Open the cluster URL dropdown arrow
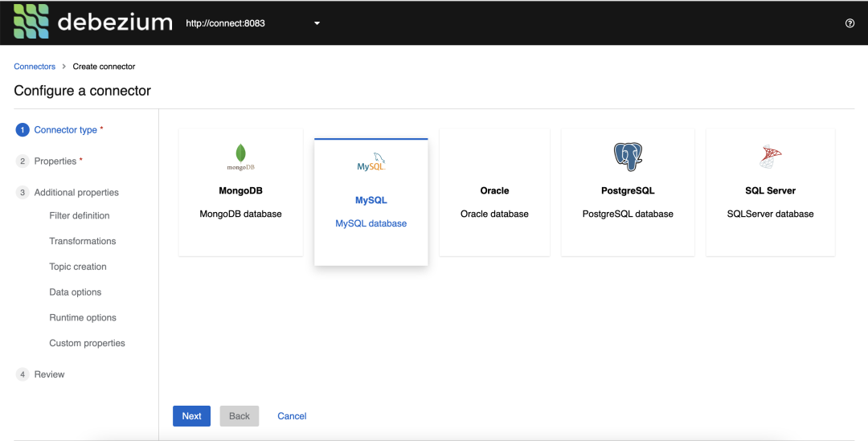The height and width of the screenshot is (441, 868). click(317, 23)
